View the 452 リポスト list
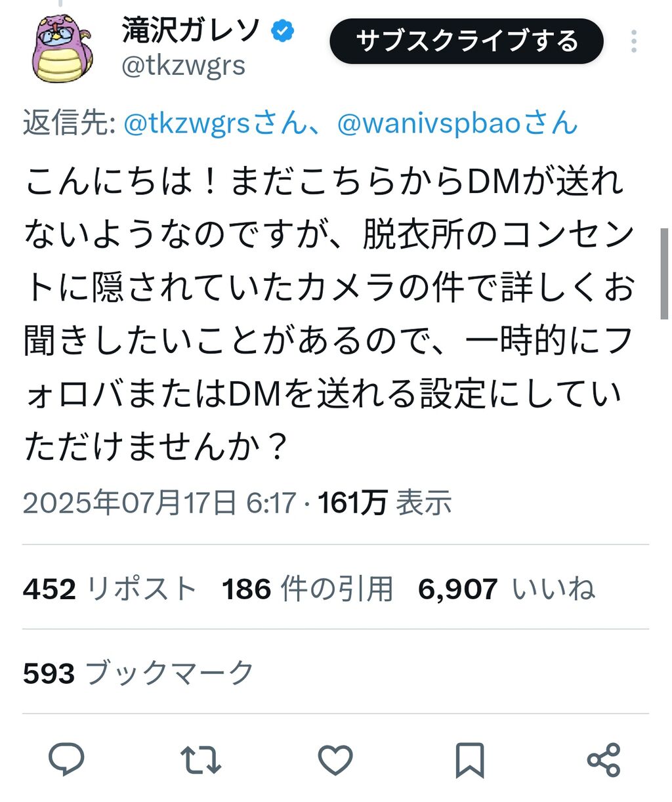672x802 pixels. tap(110, 589)
